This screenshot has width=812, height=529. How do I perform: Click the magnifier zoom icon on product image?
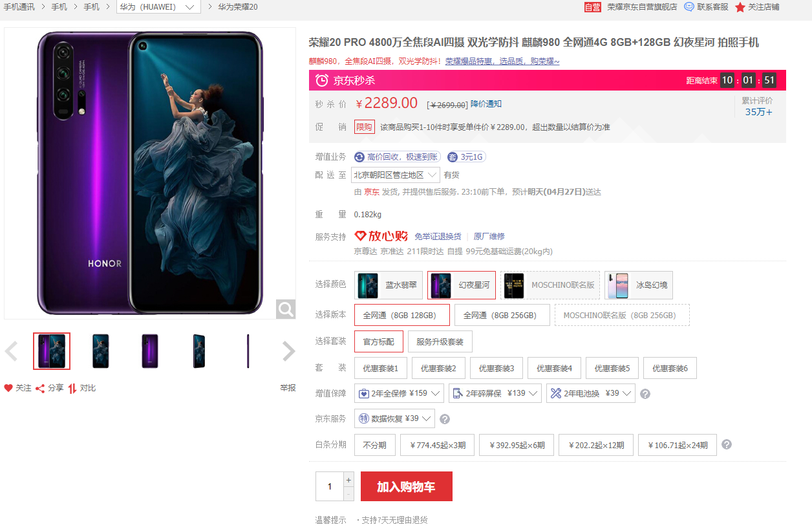click(x=286, y=309)
